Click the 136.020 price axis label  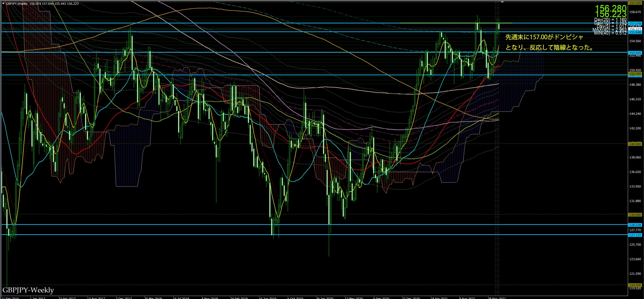click(635, 172)
